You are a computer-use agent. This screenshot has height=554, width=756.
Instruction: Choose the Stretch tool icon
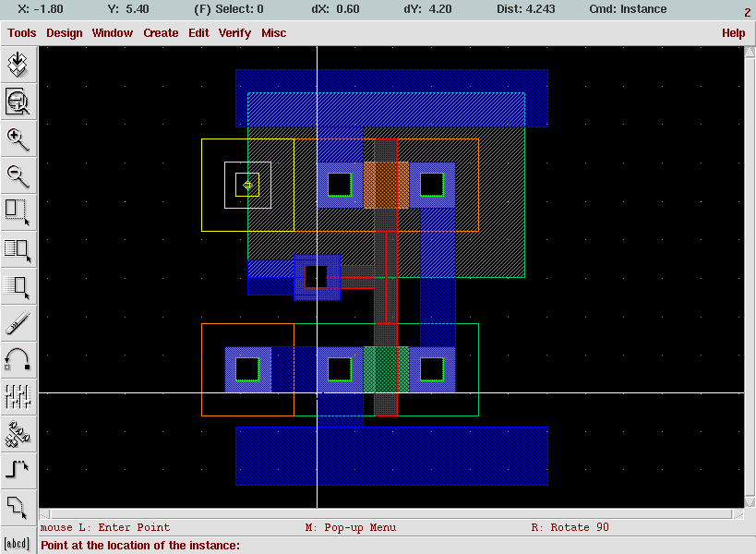[18, 212]
